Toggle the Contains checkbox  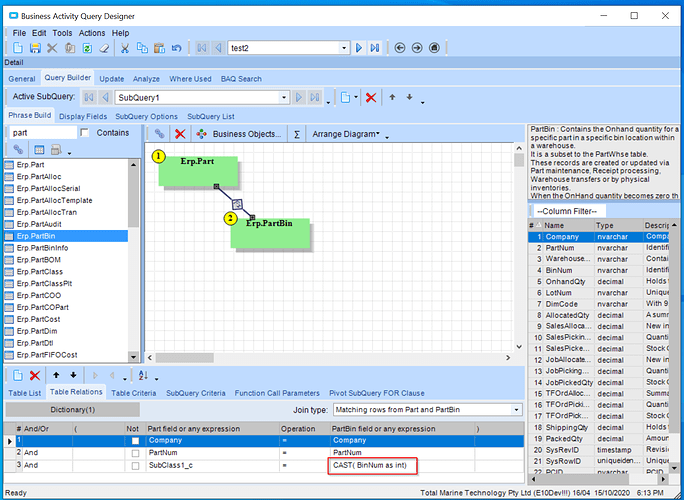85,133
